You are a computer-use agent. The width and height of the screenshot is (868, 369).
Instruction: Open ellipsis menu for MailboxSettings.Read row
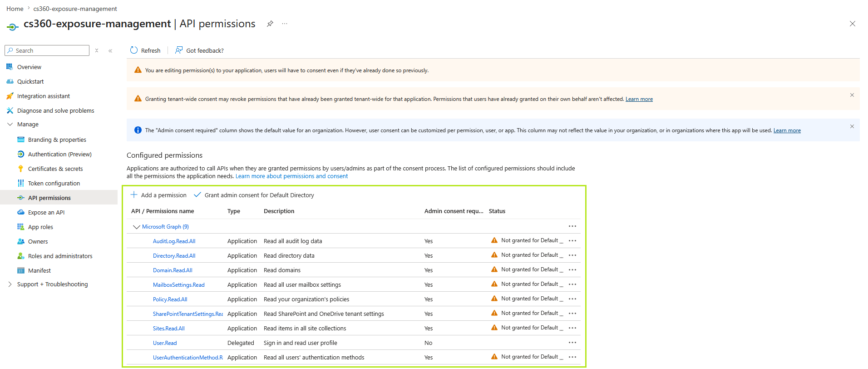click(572, 284)
